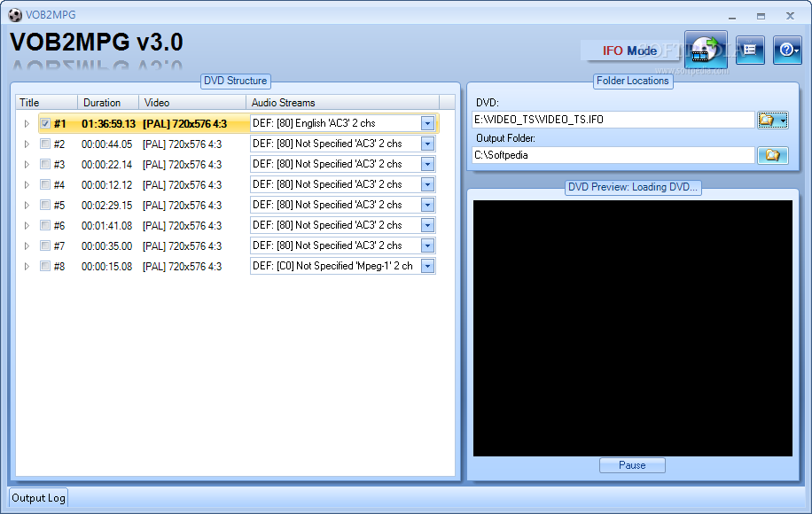Expand title #6 tree node
The height and width of the screenshot is (514, 812).
point(27,225)
